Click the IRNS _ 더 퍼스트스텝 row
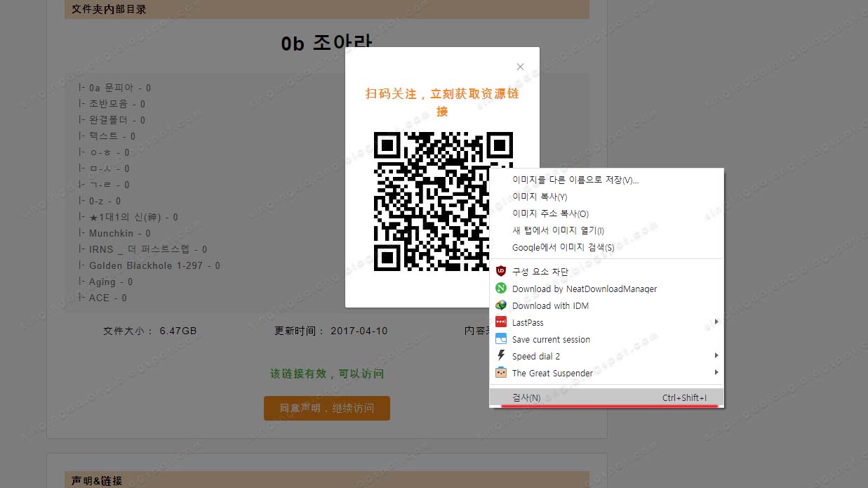The width and height of the screenshot is (868, 488). (x=143, y=249)
